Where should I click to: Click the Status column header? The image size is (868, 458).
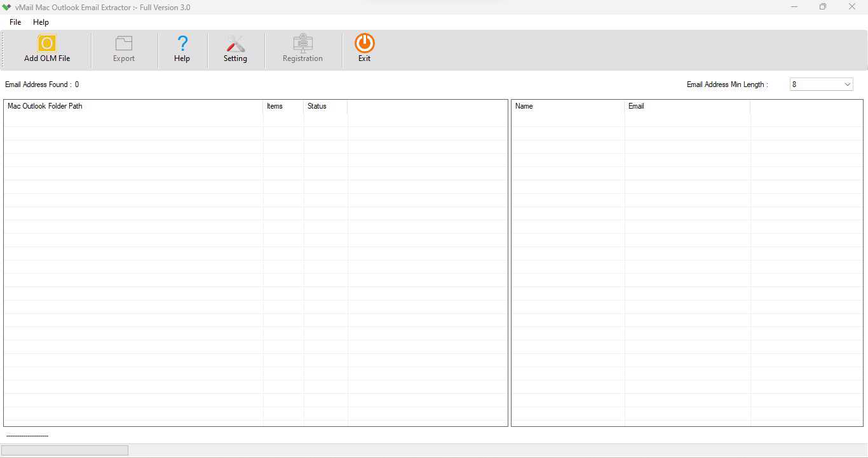[x=325, y=106]
